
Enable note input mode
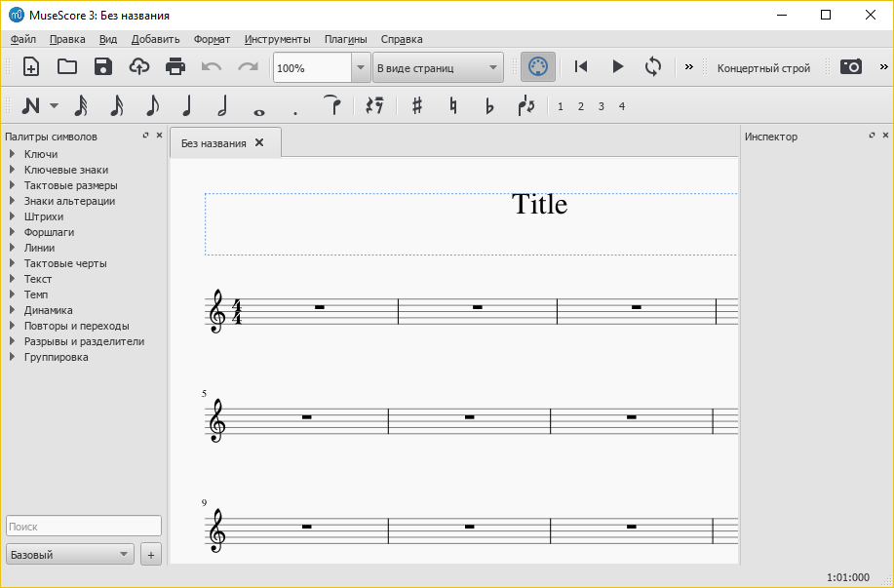pyautogui.click(x=33, y=105)
